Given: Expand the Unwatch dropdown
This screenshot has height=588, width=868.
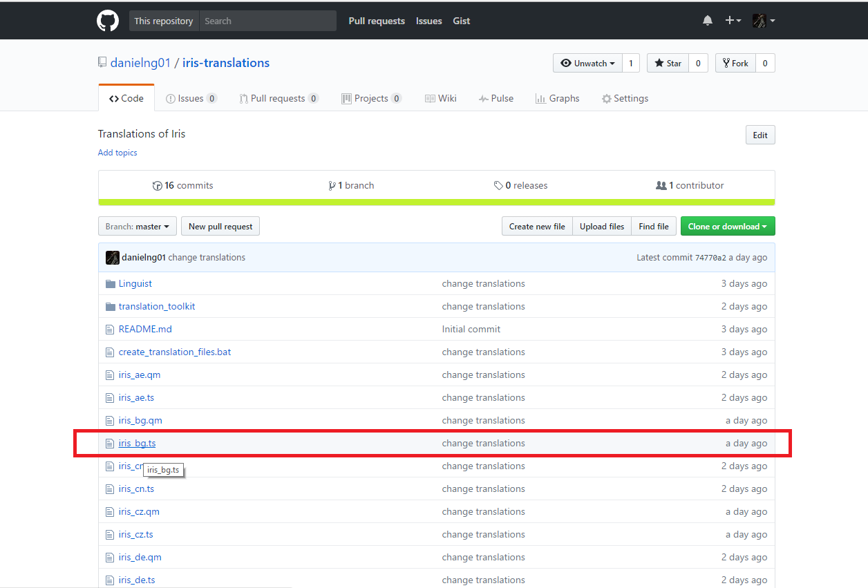Looking at the screenshot, I should 587,63.
